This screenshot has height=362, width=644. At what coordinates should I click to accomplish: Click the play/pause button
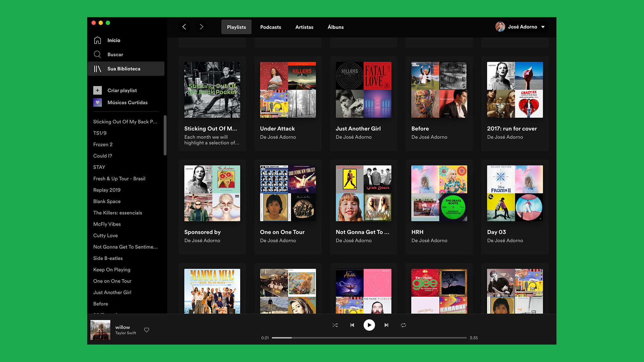tap(369, 325)
